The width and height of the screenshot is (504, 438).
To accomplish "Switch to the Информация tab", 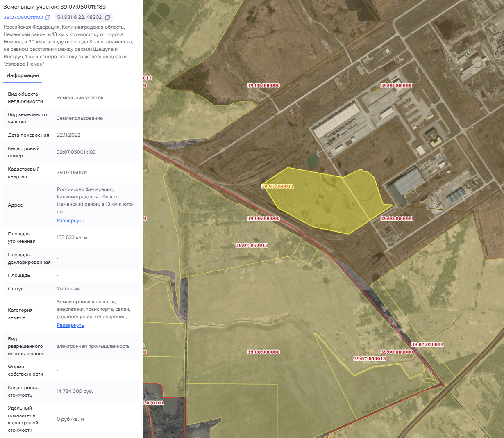I will coord(23,75).
